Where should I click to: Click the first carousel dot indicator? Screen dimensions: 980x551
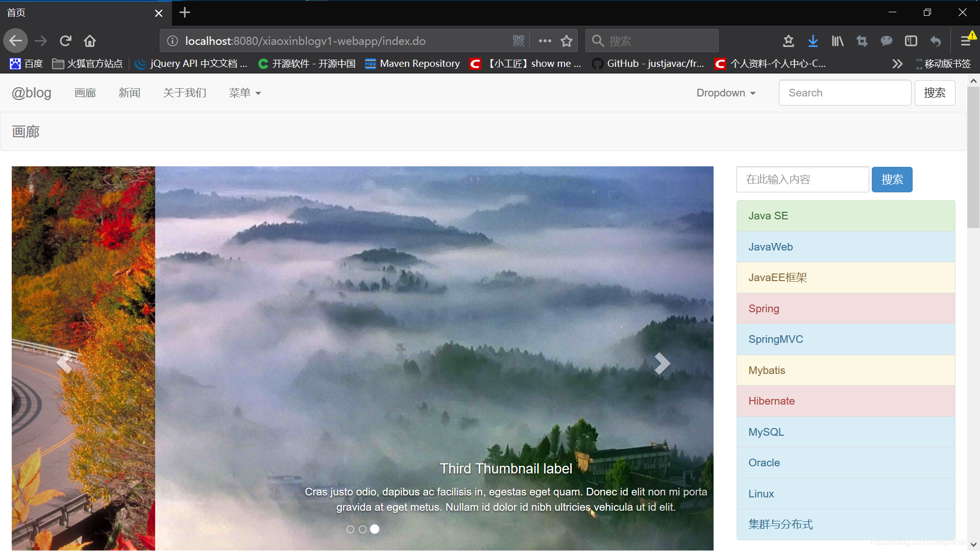click(x=350, y=529)
